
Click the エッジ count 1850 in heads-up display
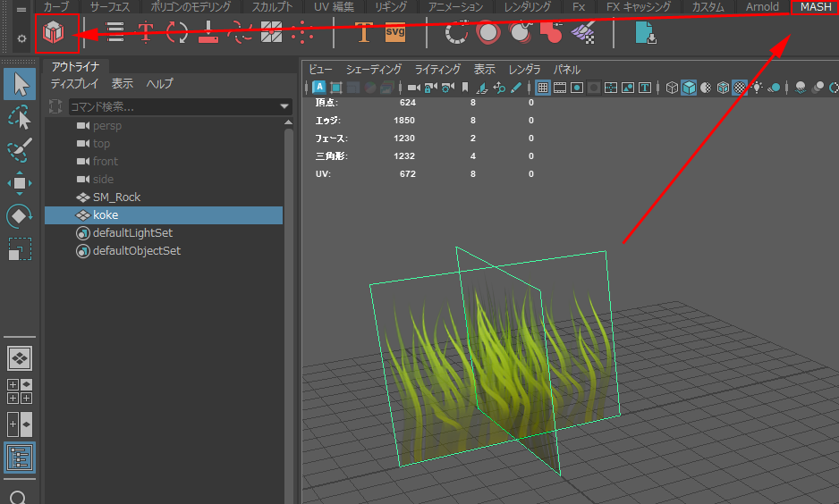coord(404,121)
